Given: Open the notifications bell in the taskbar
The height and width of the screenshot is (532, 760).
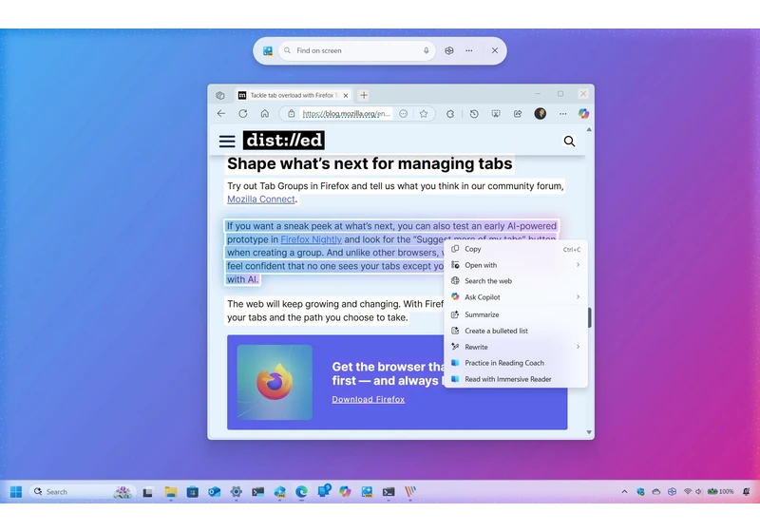Looking at the screenshot, I should (x=747, y=492).
